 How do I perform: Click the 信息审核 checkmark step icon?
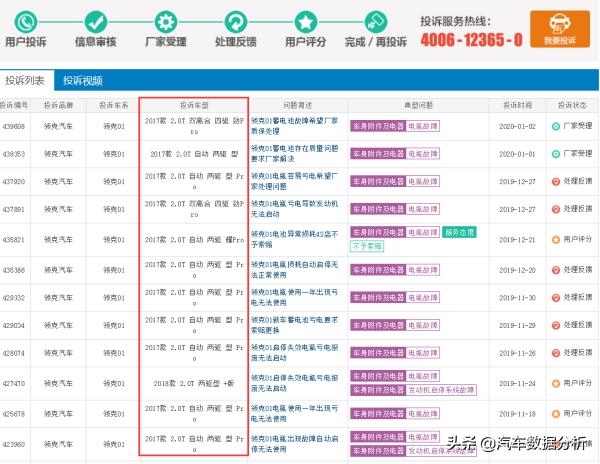pos(96,22)
